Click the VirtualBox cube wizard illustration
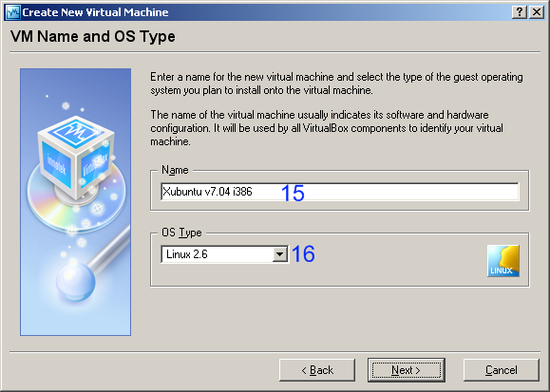 pos(75,202)
